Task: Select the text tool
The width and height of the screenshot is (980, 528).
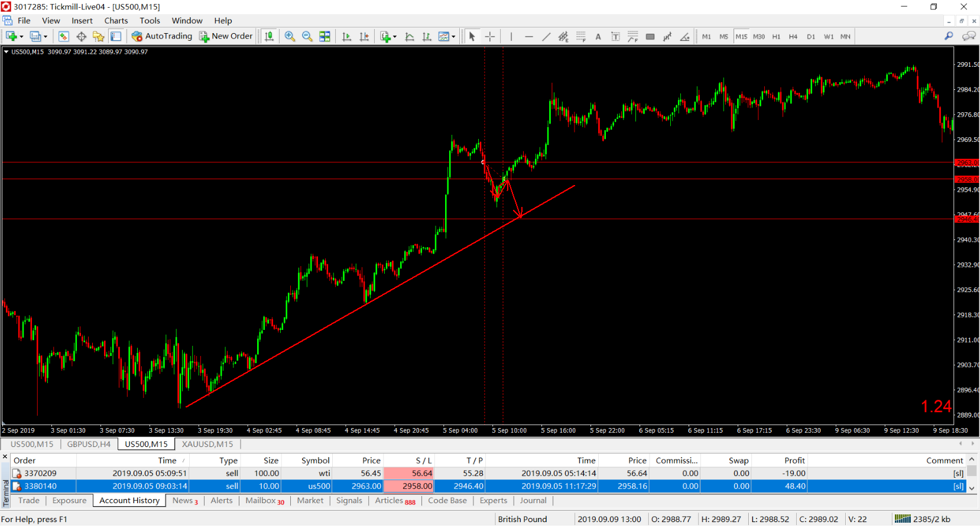Action: tap(598, 36)
